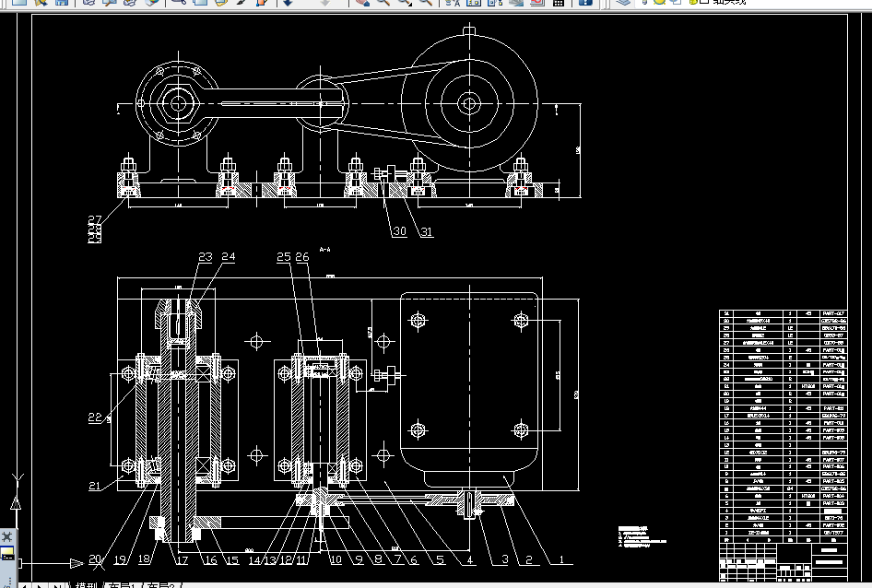Click the hexagonal nut center on left flange
The image size is (872, 588).
tap(178, 103)
